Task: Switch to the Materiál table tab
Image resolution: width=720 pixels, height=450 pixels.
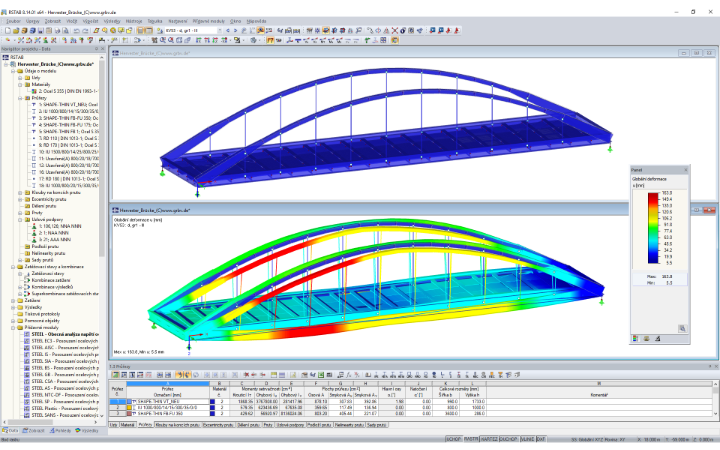Action: [x=128, y=425]
